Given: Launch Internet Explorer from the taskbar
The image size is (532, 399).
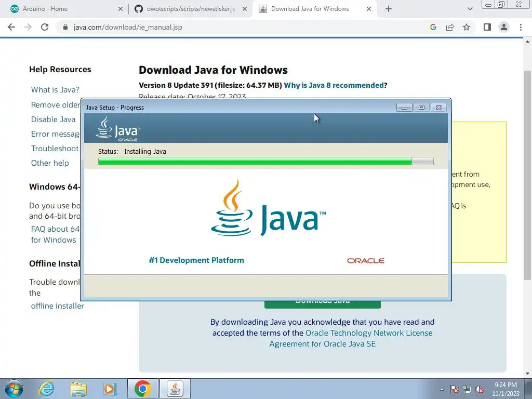Looking at the screenshot, I should [46, 389].
